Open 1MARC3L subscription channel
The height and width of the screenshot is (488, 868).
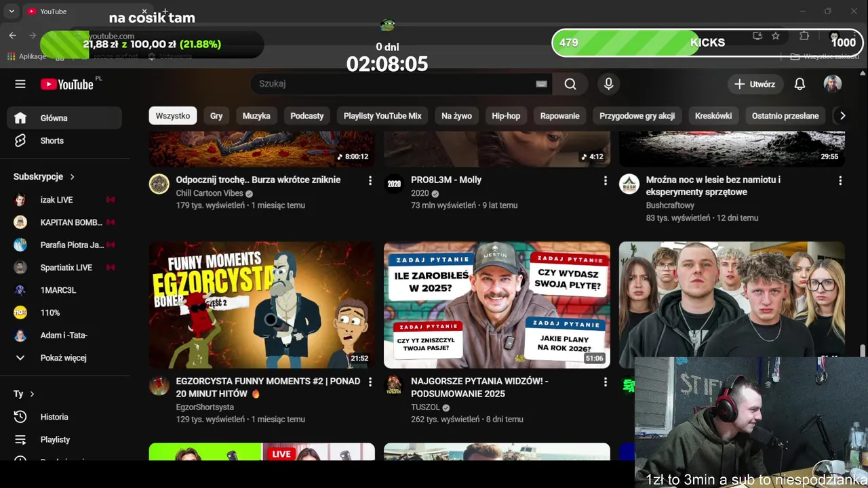click(64, 290)
